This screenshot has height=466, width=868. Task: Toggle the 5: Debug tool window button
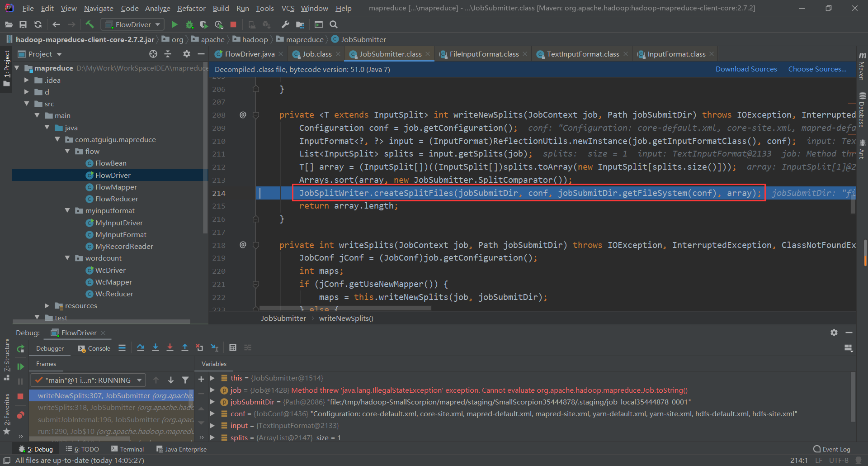36,449
